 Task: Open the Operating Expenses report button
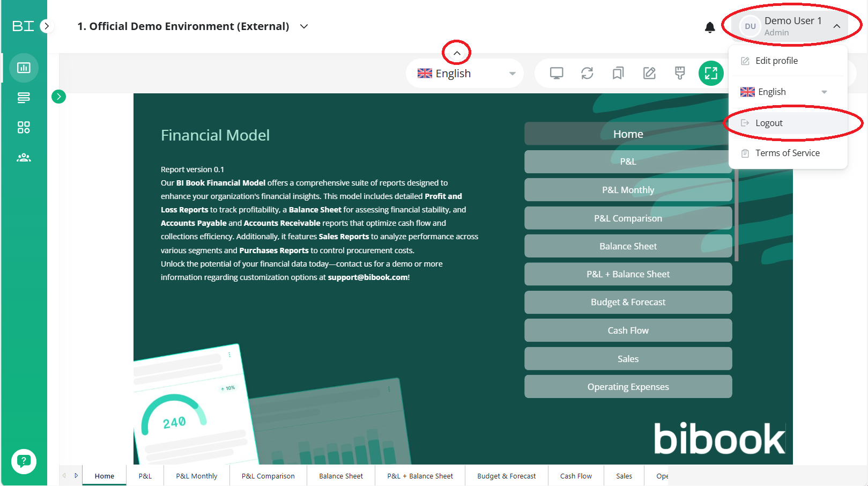click(628, 387)
